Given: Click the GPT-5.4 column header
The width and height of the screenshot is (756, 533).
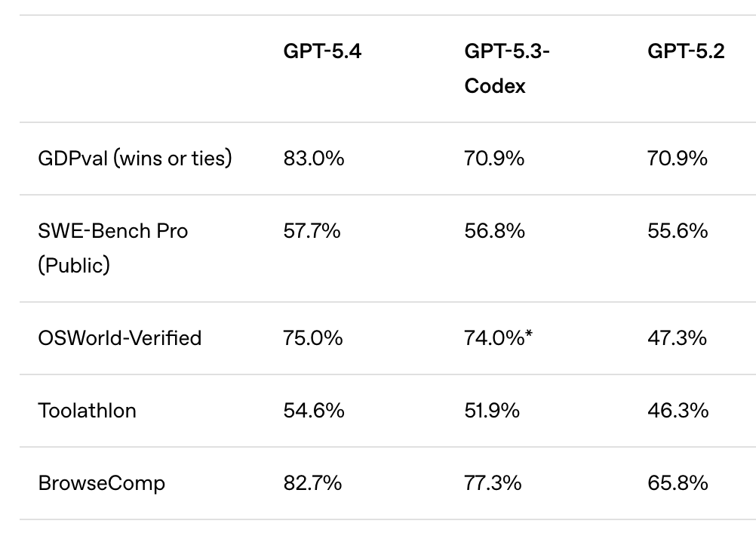Looking at the screenshot, I should [x=322, y=52].
